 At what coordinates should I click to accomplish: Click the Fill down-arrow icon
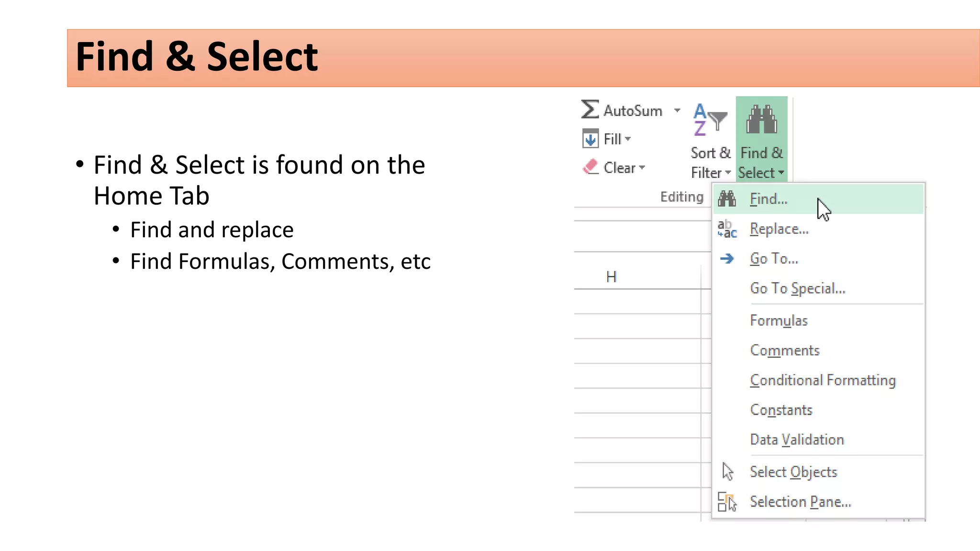click(590, 139)
